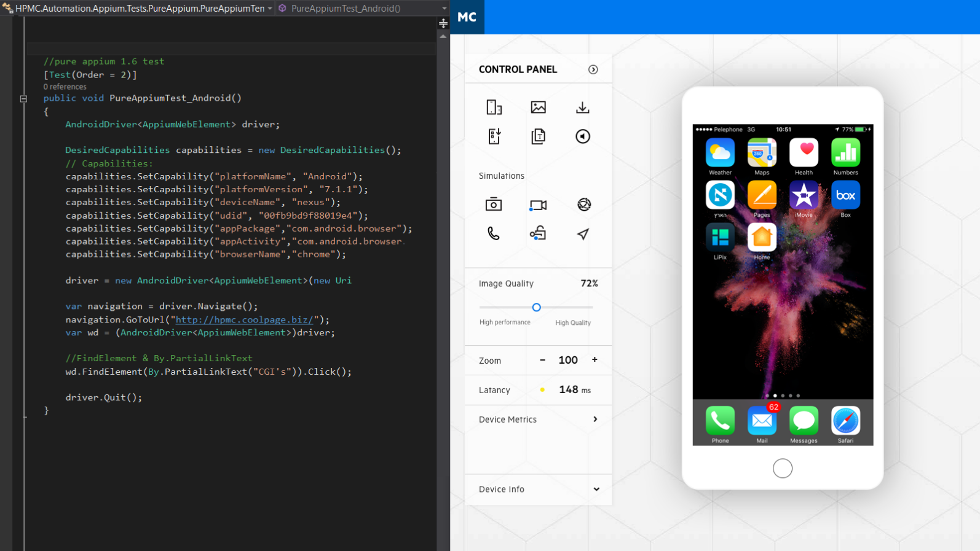Click the copy text document icon
This screenshot has width=980, height=551.
click(538, 136)
